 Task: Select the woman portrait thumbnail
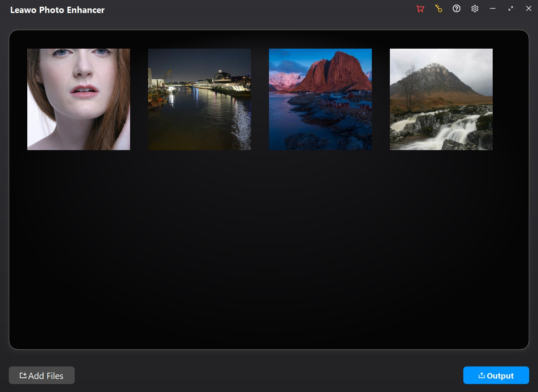coord(78,99)
